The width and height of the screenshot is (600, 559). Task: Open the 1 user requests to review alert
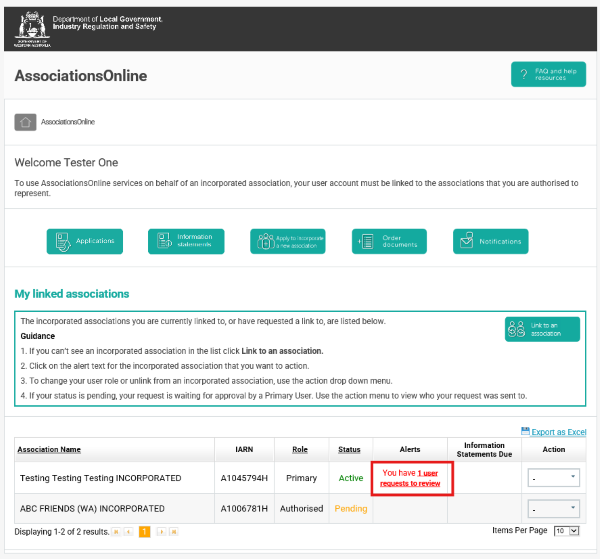pos(410,478)
